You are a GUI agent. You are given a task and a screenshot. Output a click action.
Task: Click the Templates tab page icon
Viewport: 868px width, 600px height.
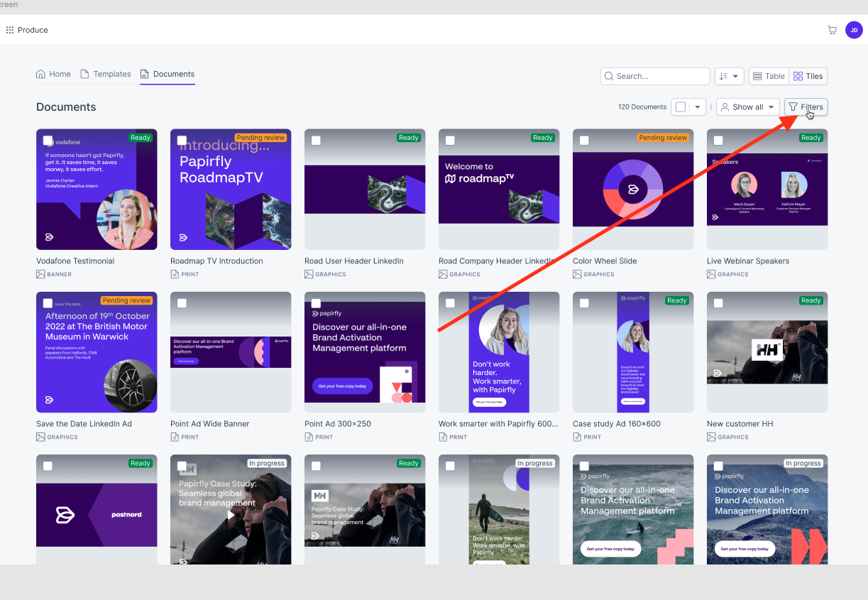(x=84, y=74)
